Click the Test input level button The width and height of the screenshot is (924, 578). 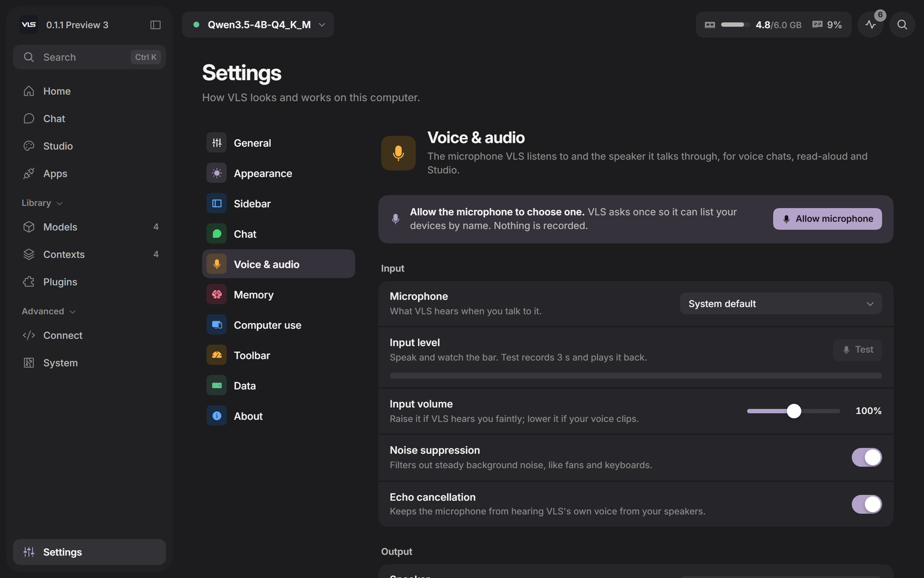coord(857,350)
